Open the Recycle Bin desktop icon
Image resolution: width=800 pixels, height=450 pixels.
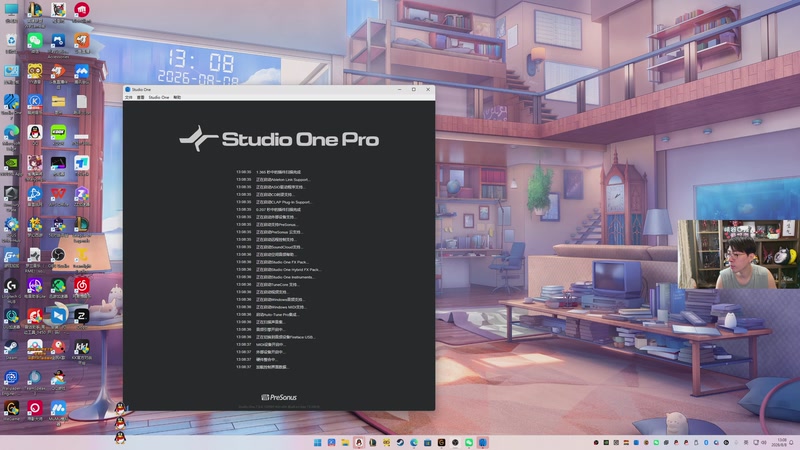coord(11,41)
